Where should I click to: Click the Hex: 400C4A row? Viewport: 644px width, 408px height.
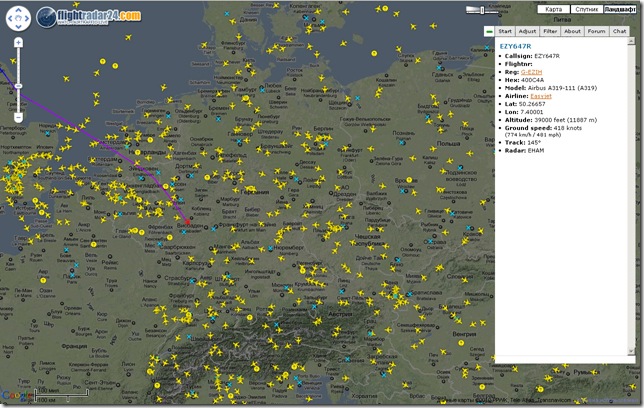coord(524,80)
